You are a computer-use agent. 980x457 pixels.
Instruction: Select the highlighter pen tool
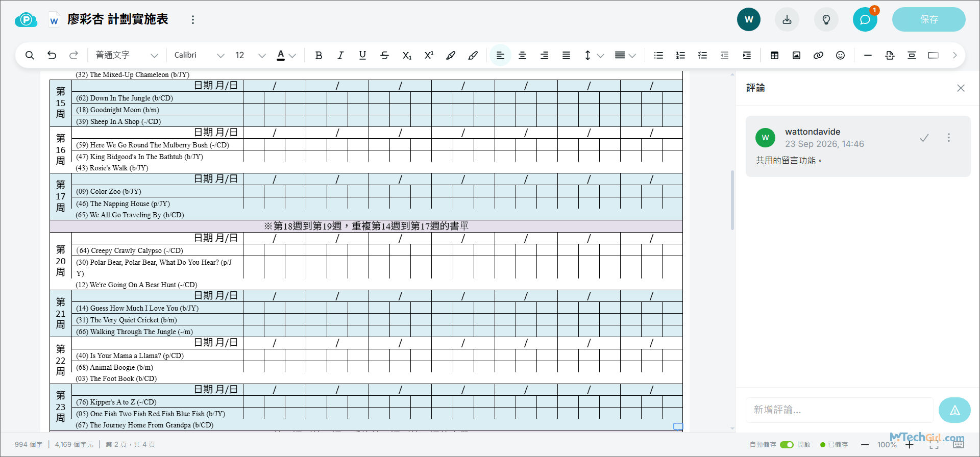point(451,55)
